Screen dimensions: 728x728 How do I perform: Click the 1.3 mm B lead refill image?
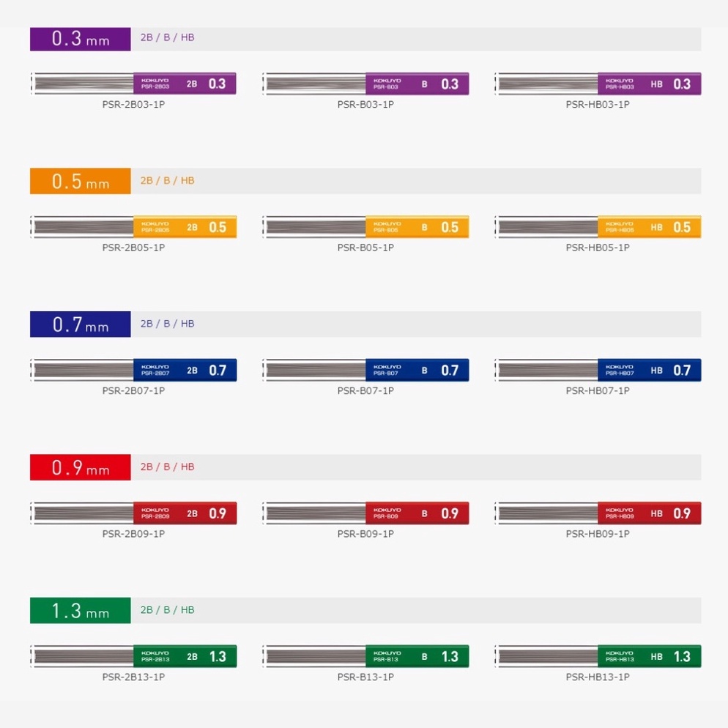[x=365, y=656]
